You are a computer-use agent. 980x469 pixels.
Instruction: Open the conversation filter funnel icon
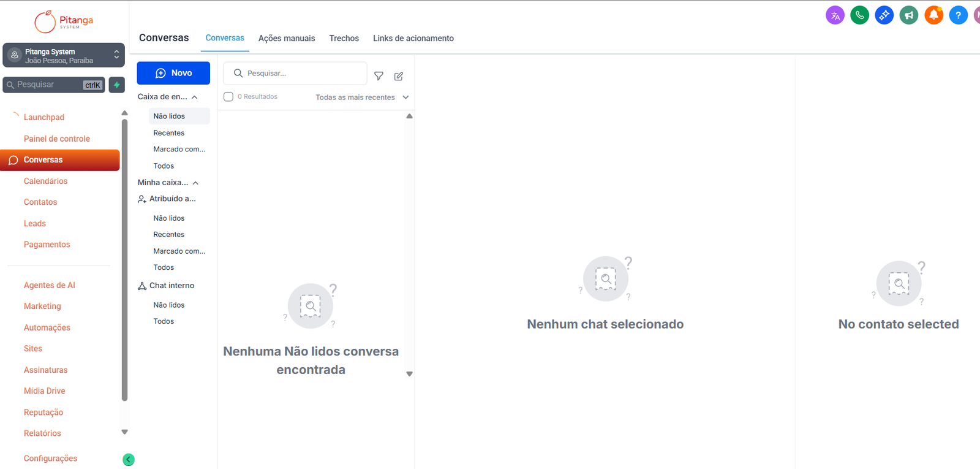[x=379, y=76]
